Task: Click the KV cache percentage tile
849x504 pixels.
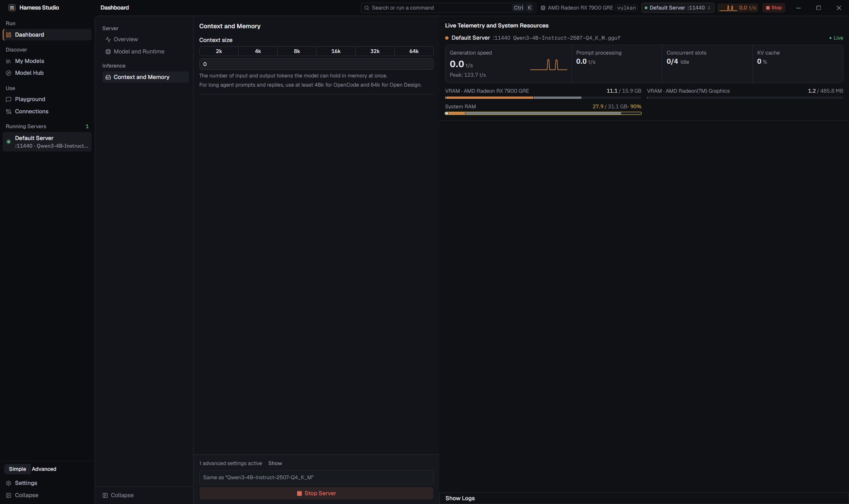Action: point(798,64)
